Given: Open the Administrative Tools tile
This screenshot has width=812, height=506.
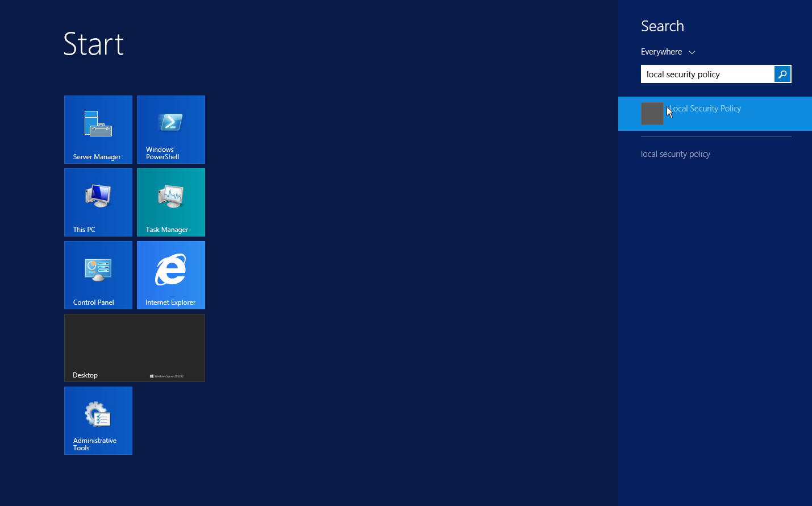Looking at the screenshot, I should click(x=98, y=421).
